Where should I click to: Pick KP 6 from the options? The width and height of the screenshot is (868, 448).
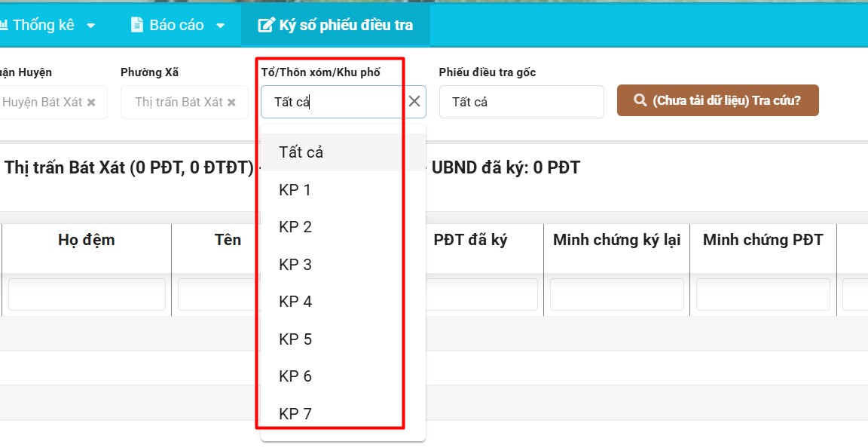pos(295,376)
